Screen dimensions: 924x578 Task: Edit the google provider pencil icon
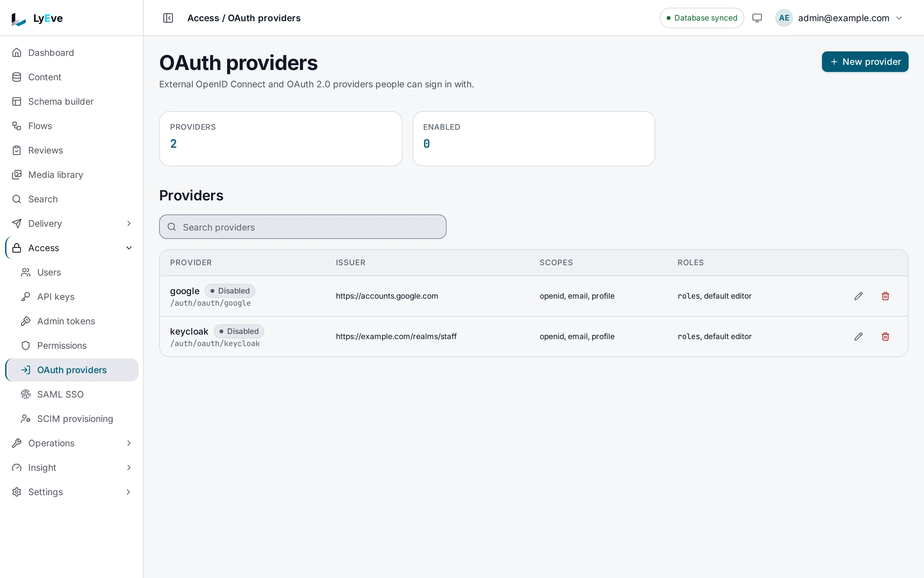click(x=858, y=296)
